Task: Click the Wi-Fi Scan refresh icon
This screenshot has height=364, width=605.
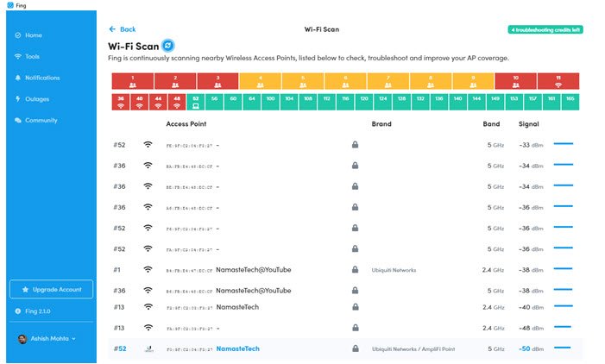Action: click(x=168, y=45)
